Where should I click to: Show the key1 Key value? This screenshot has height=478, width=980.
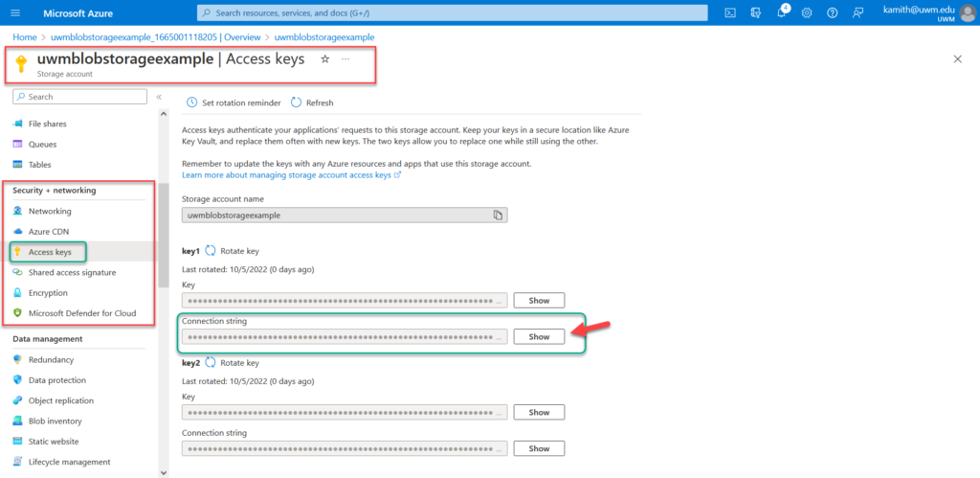[539, 301]
